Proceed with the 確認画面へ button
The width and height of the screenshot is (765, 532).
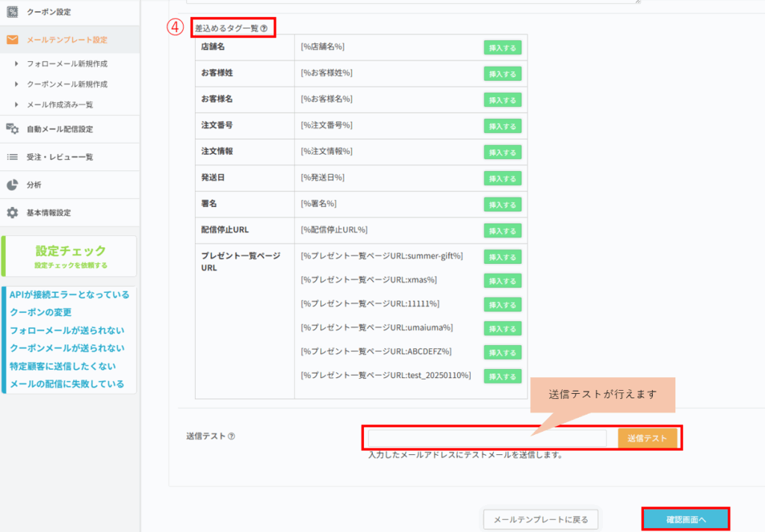pyautogui.click(x=685, y=519)
